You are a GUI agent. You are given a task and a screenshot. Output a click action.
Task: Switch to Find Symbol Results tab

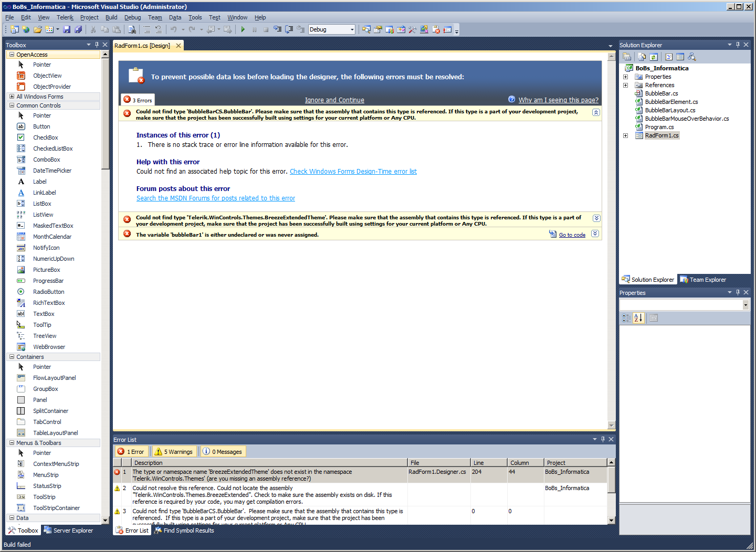(184, 530)
